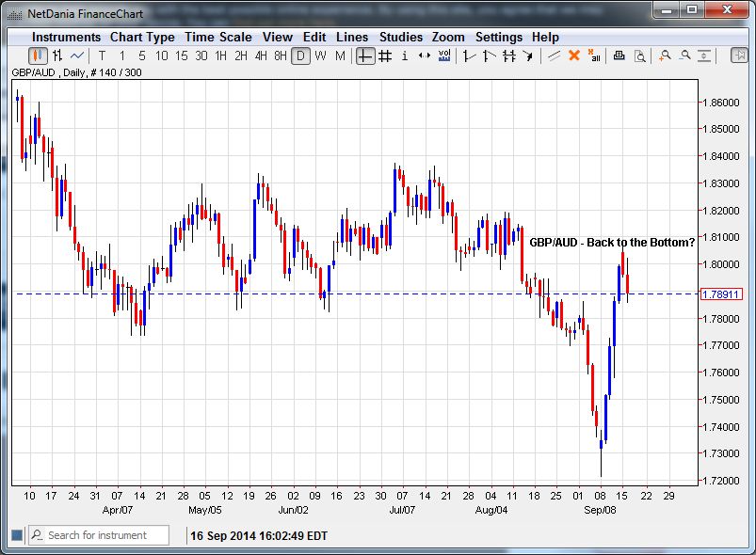Toggle the pin icon at toolbar end
756x555 pixels.
[739, 55]
